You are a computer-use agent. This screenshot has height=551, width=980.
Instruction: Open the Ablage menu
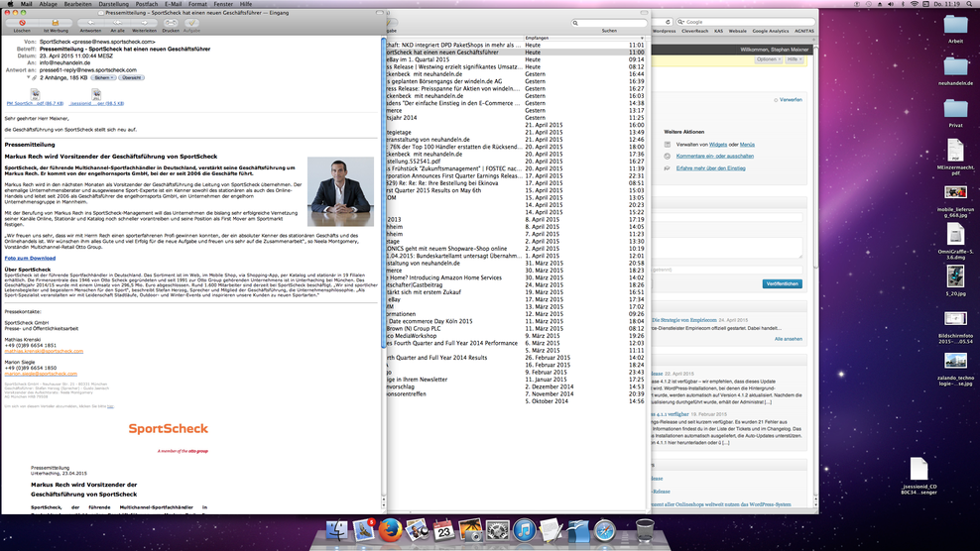48,4
